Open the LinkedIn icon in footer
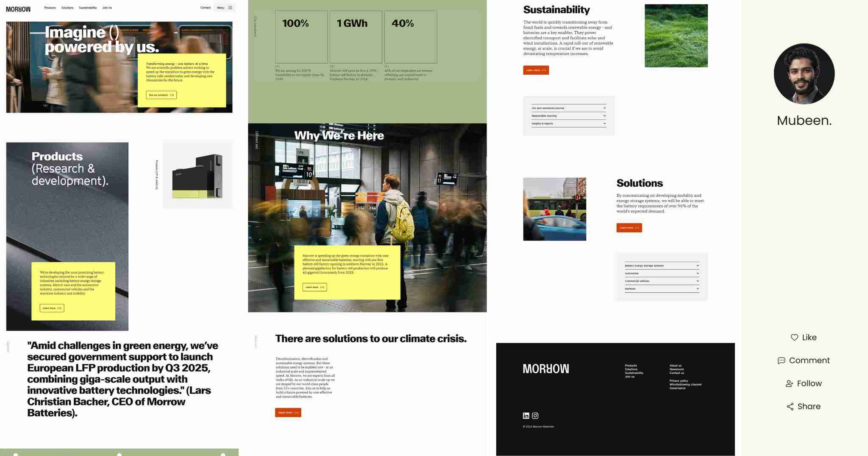Viewport: 868px width, 456px height. tap(526, 416)
